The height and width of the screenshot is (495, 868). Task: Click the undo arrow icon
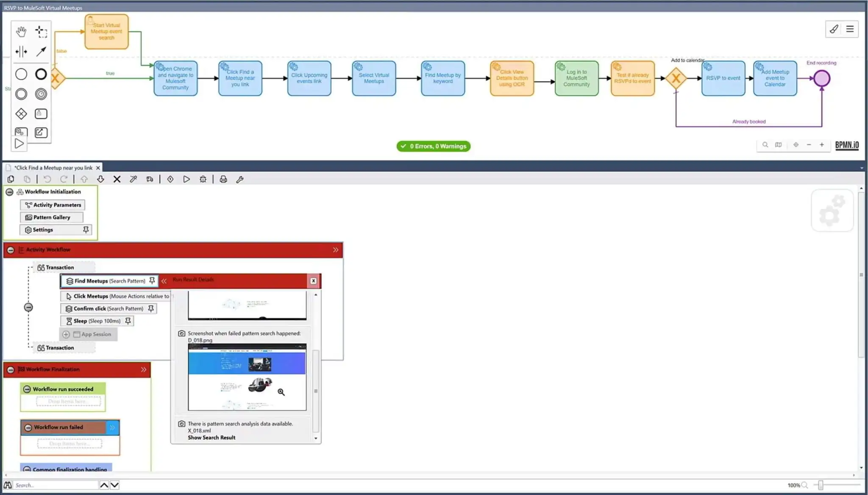pyautogui.click(x=47, y=179)
